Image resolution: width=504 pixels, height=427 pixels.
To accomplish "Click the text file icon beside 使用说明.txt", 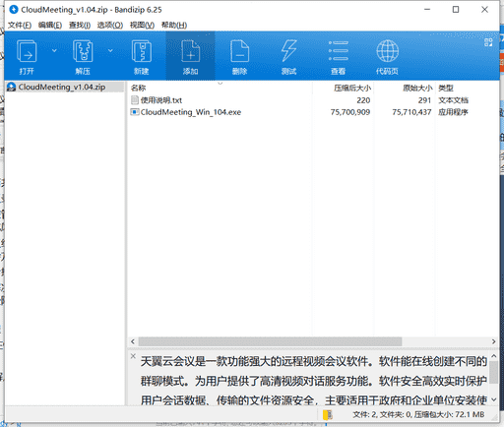I will (135, 100).
